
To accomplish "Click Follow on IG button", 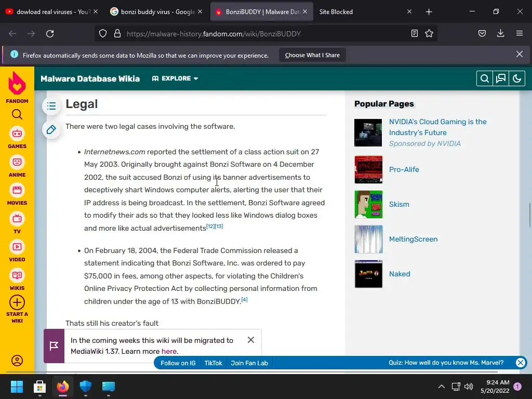I will point(178,363).
